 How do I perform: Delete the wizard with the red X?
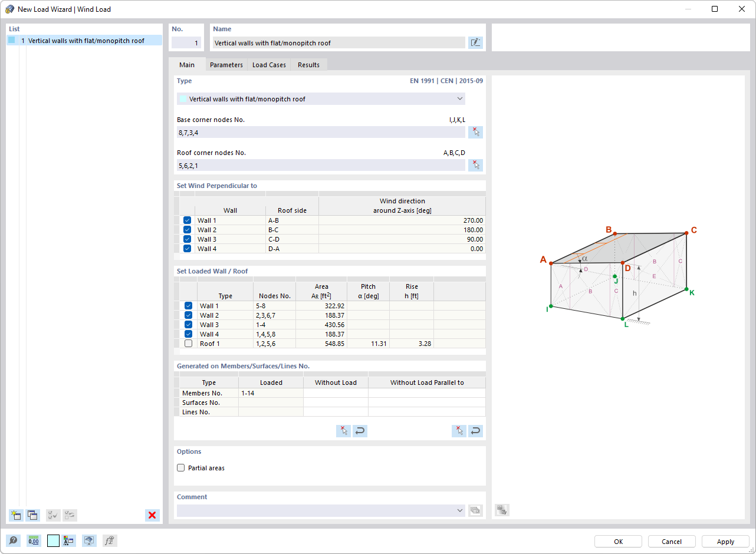(x=152, y=515)
